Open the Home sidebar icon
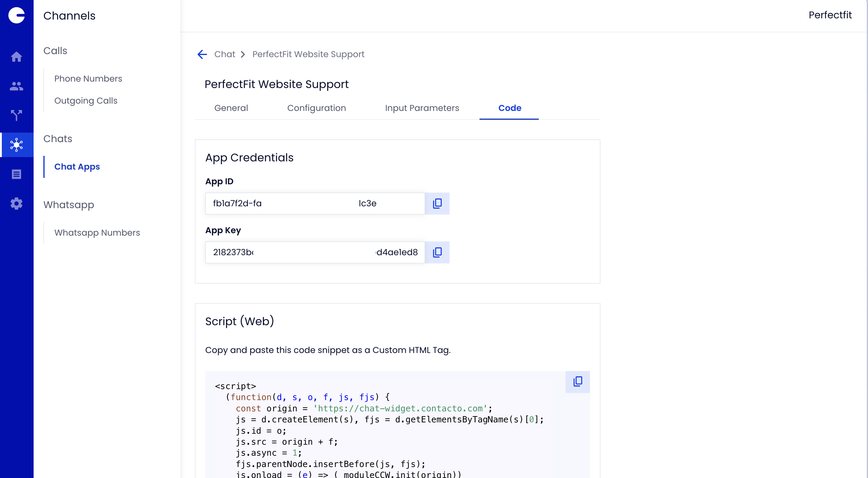868x478 pixels. 16,57
